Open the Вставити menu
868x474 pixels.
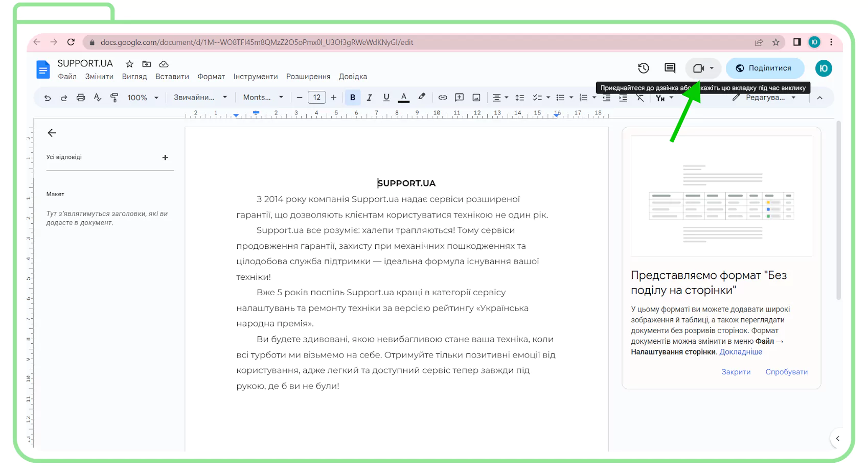(172, 77)
